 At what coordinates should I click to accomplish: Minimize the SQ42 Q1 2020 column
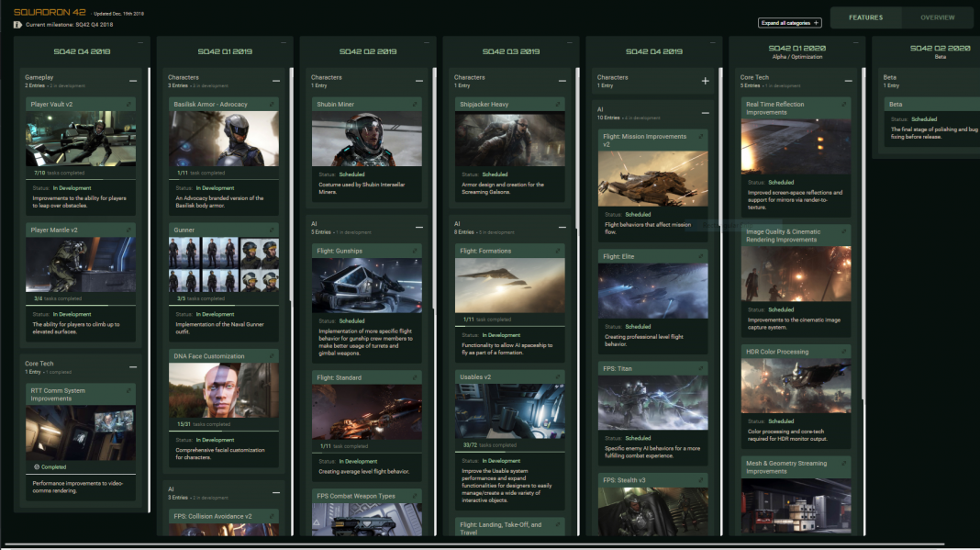853,42
